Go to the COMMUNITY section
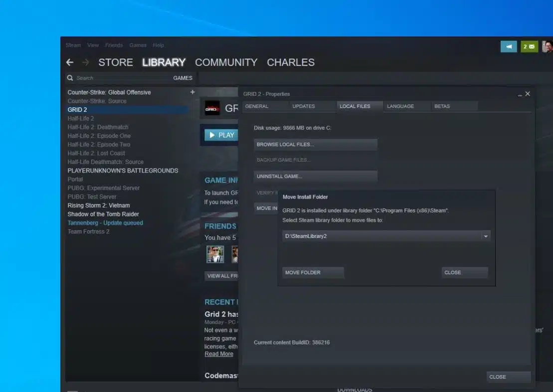553x392 pixels. point(226,62)
